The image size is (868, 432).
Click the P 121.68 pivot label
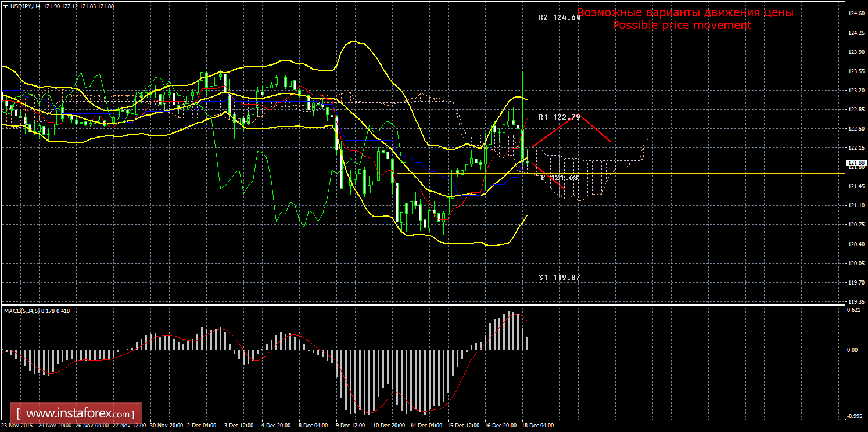pos(559,177)
